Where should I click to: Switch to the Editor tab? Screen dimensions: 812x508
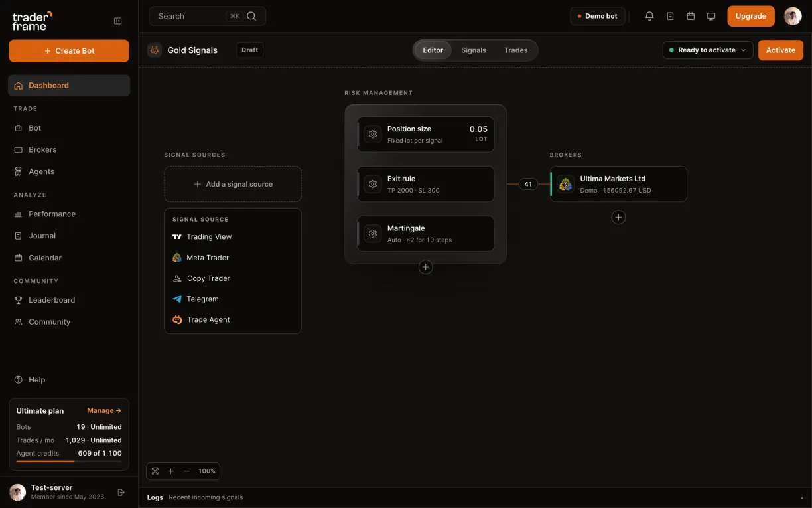click(x=433, y=50)
